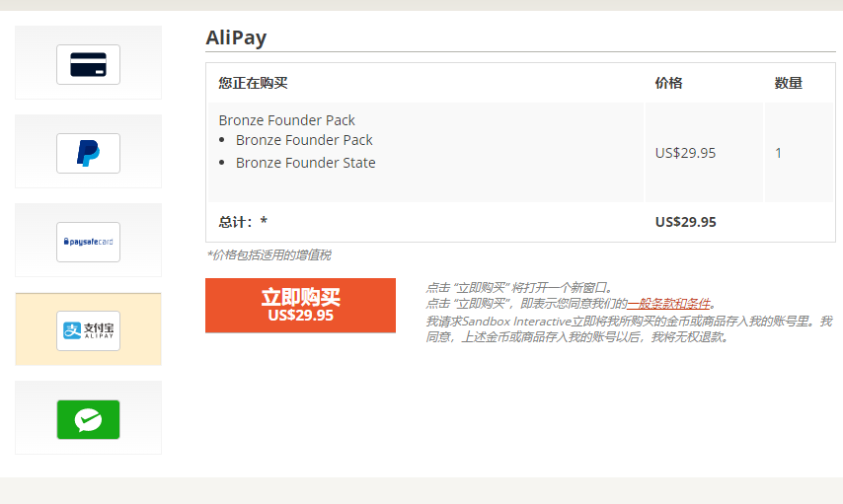Click the item price US$29.95 cell
Image resolution: width=843 pixels, height=504 pixels.
(685, 153)
